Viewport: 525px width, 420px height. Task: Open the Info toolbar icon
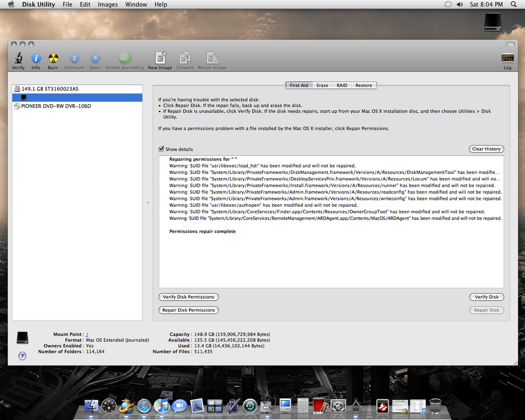pos(36,58)
